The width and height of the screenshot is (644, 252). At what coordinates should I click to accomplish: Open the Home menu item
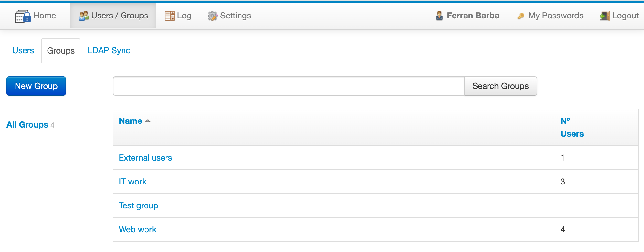point(35,16)
